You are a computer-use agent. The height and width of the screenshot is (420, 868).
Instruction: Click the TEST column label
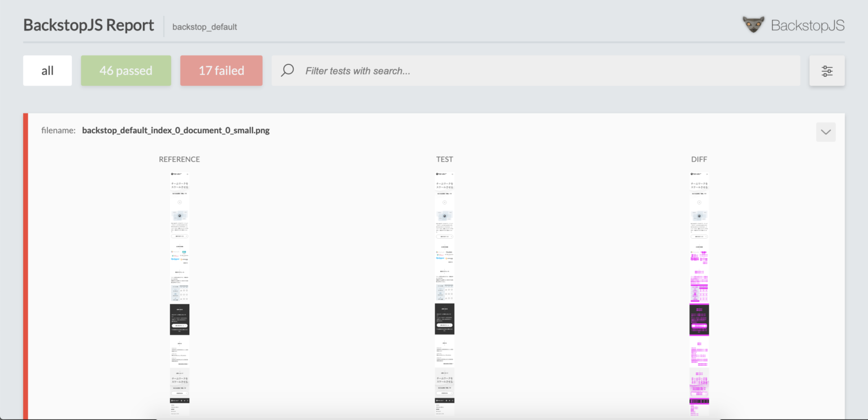click(x=445, y=159)
